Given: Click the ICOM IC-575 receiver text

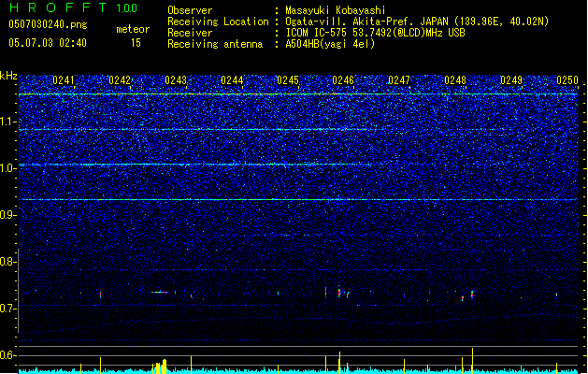Looking at the screenshot, I should tap(375, 33).
